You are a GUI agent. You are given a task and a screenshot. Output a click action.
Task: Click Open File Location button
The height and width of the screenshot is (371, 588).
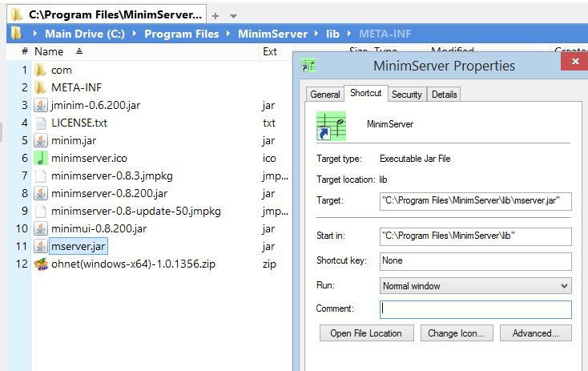tap(366, 333)
